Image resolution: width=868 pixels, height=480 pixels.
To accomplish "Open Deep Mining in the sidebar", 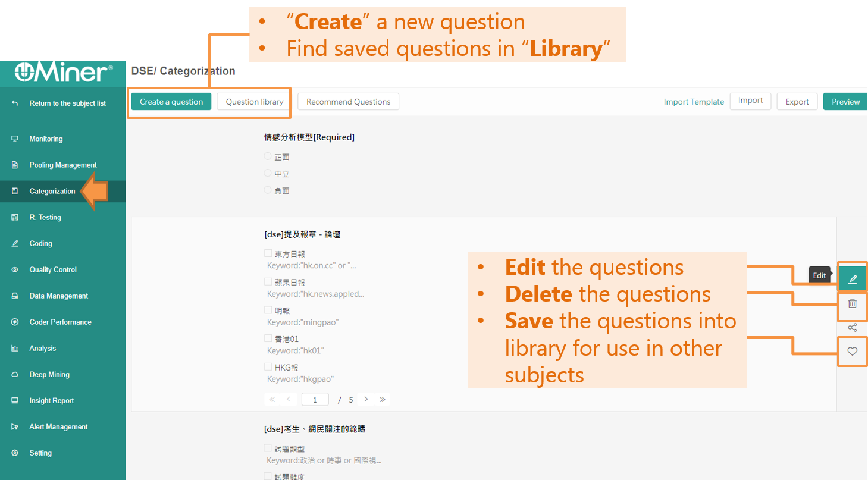I will [49, 374].
